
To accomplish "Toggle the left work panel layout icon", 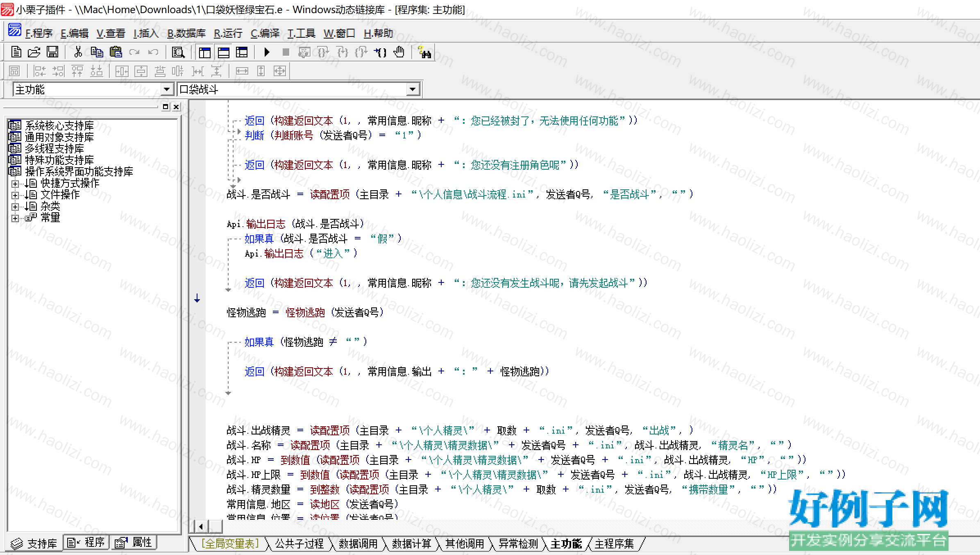I will tap(204, 52).
